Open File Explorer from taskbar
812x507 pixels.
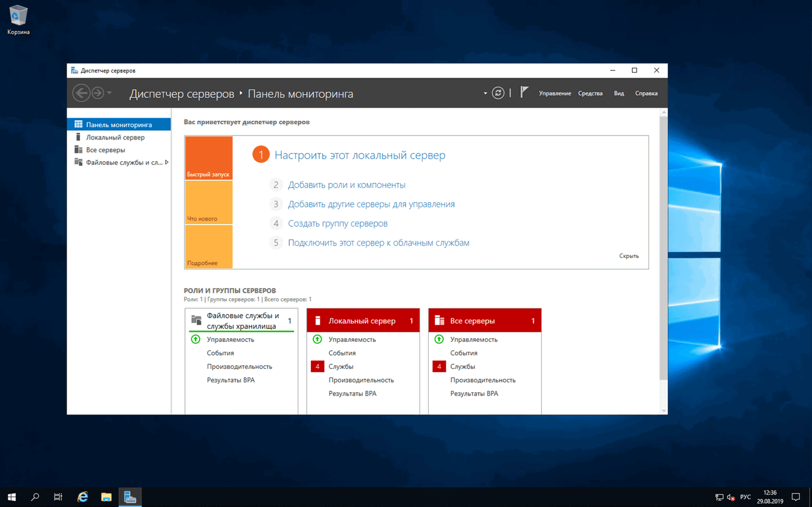[x=106, y=497]
